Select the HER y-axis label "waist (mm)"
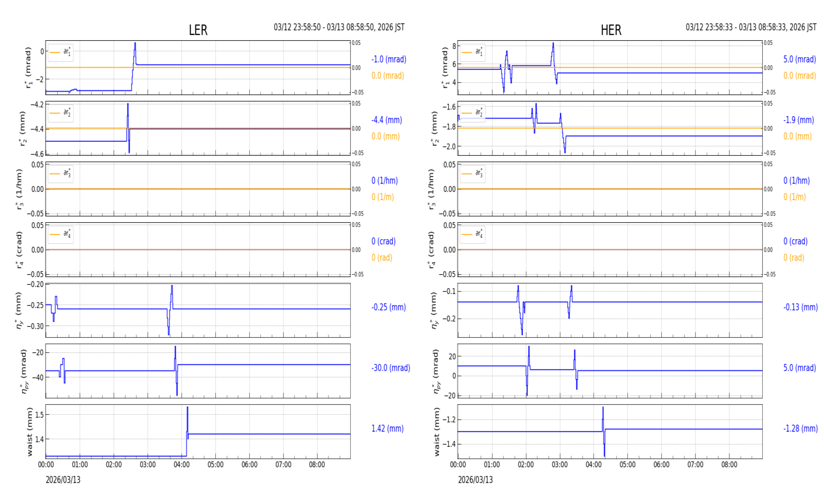 [437, 432]
